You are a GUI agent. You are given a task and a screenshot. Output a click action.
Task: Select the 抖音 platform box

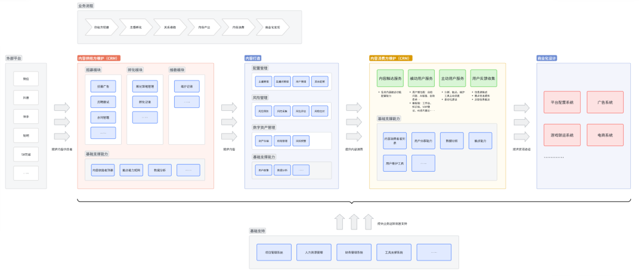pos(26,97)
